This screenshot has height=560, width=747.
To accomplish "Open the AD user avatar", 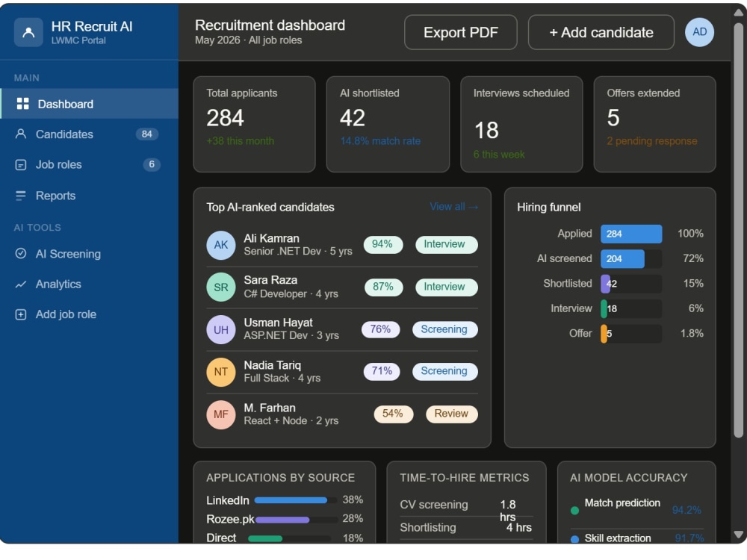I will (699, 32).
